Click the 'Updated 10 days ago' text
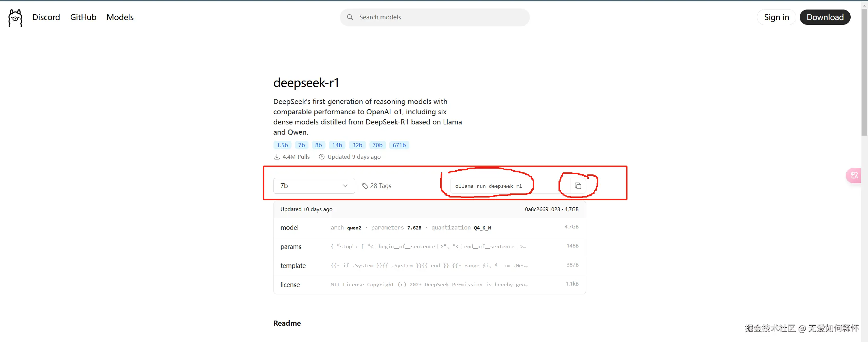Screen dimensions: 868x342 (306, 209)
